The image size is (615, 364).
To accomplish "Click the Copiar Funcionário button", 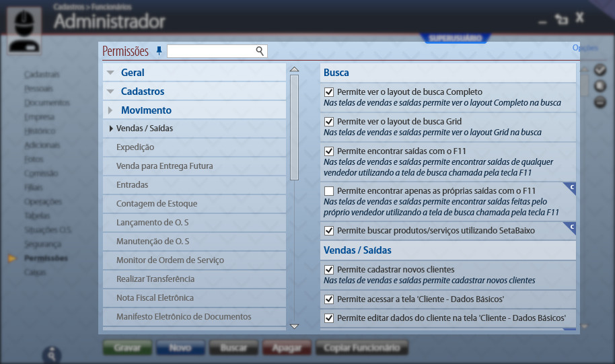I will [x=362, y=348].
